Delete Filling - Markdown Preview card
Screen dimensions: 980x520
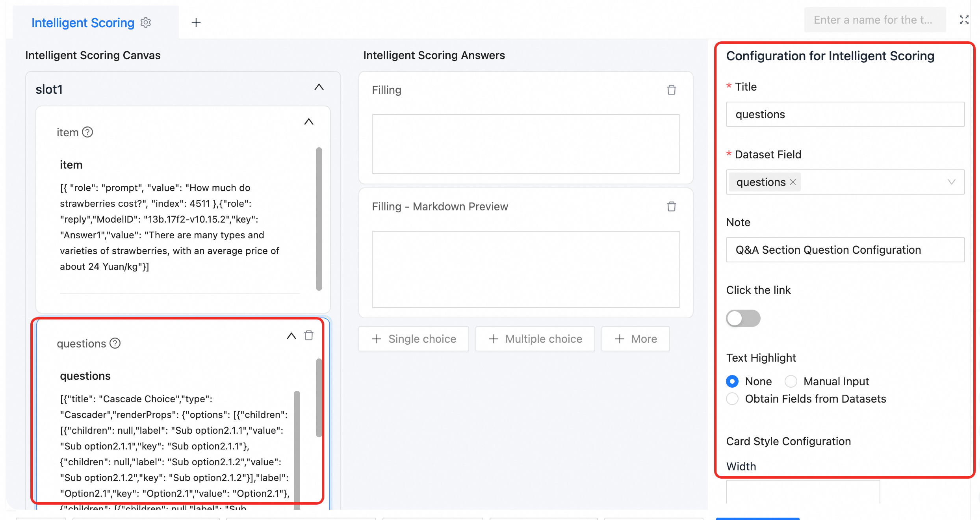(672, 206)
